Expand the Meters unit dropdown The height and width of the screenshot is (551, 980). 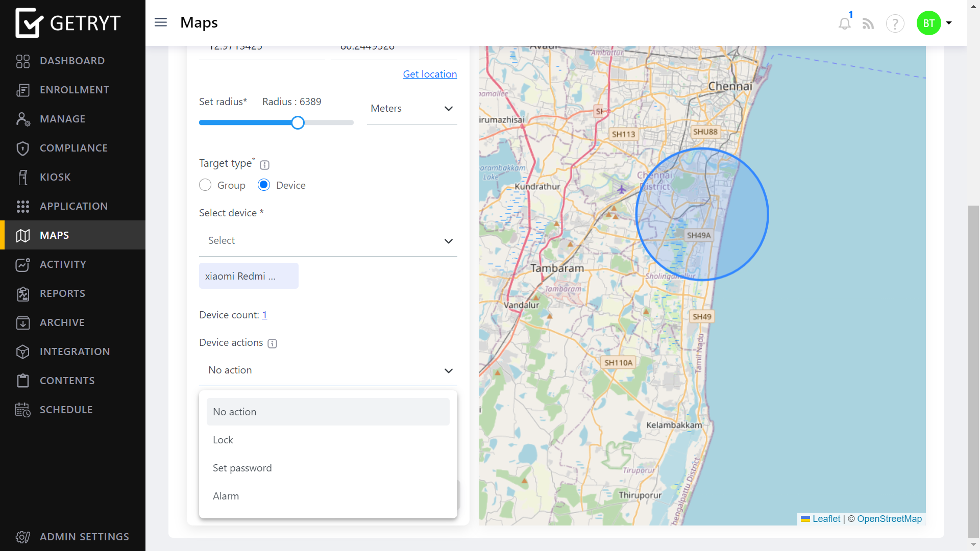tap(411, 109)
